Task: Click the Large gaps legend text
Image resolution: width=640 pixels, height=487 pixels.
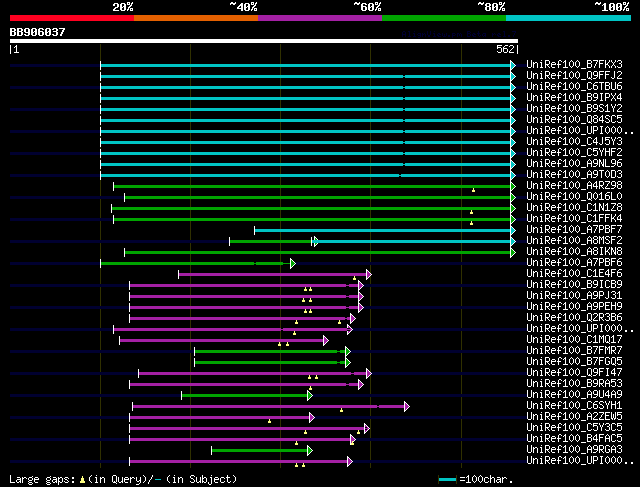Action: click(x=42, y=479)
